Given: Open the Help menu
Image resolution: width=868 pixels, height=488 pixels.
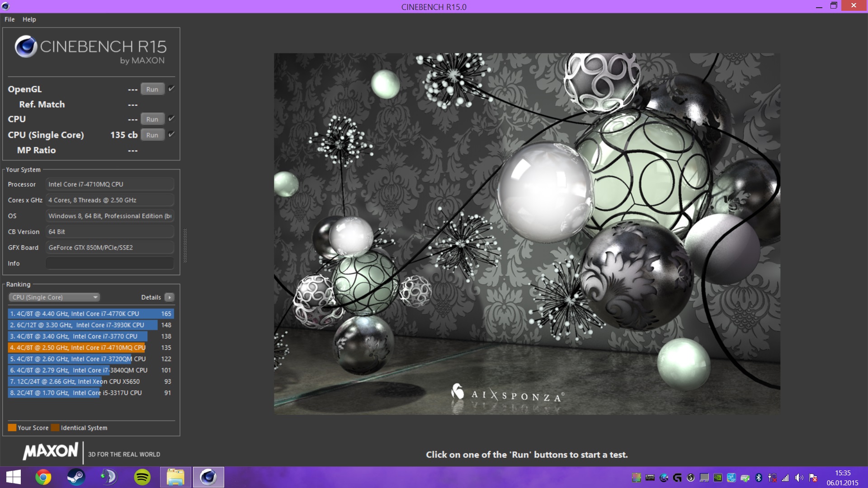Looking at the screenshot, I should pyautogui.click(x=29, y=19).
